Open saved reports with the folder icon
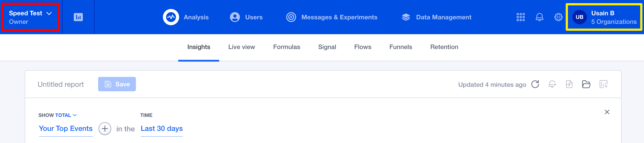Image resolution: width=644 pixels, height=143 pixels. pyautogui.click(x=586, y=84)
